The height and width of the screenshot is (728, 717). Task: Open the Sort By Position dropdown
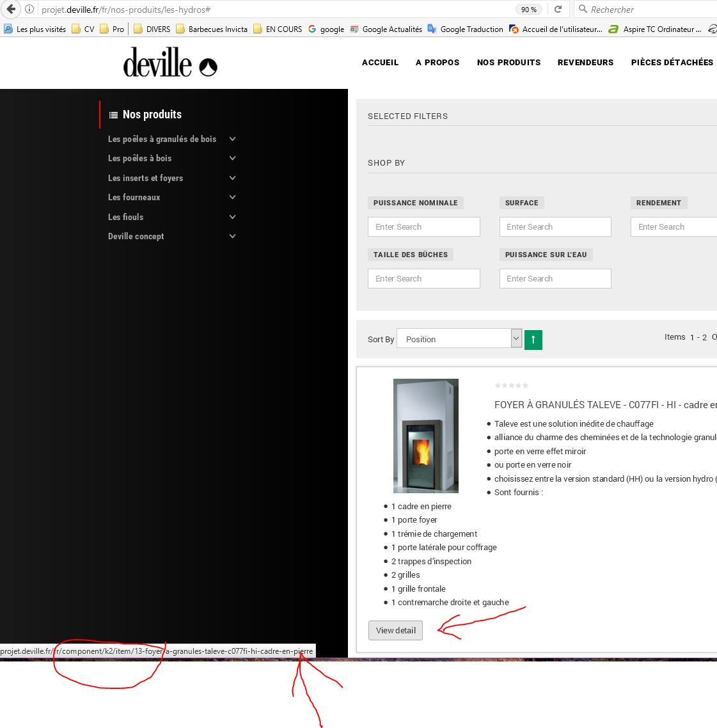point(459,338)
